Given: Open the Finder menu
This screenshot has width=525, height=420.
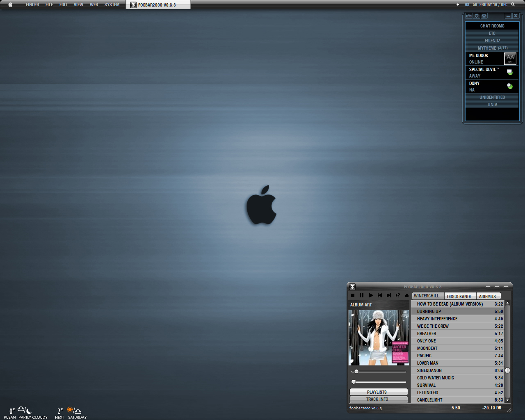Looking at the screenshot, I should [32, 5].
